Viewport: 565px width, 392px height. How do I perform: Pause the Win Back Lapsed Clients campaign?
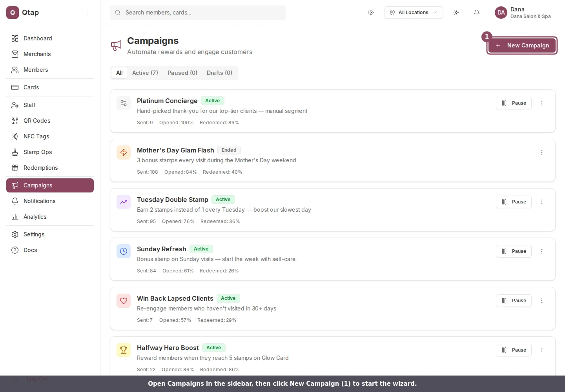pyautogui.click(x=514, y=301)
